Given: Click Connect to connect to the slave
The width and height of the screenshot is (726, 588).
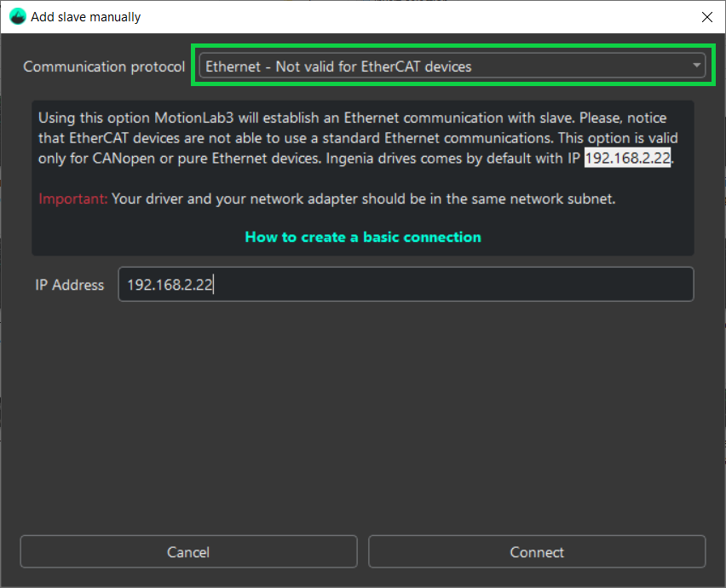Looking at the screenshot, I should (536, 551).
